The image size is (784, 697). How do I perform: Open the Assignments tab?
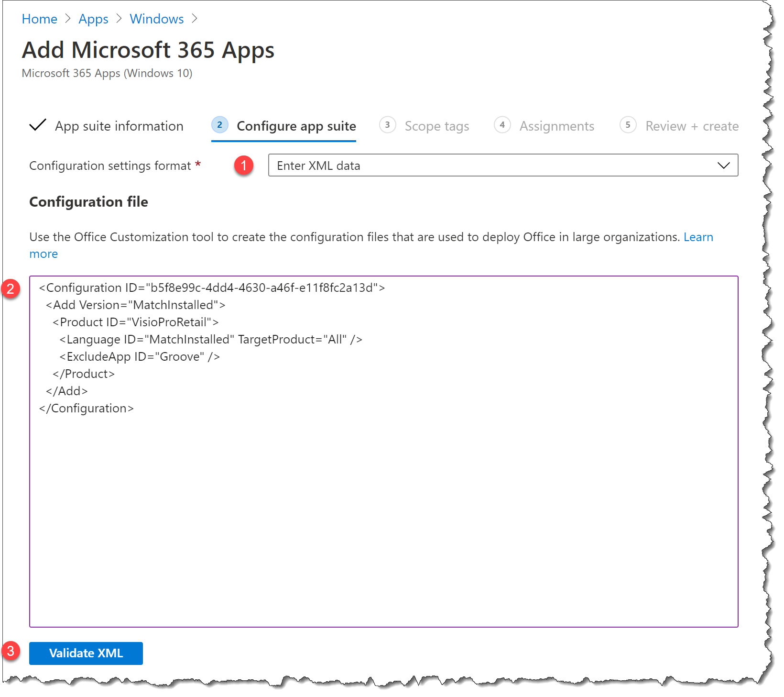(x=556, y=126)
